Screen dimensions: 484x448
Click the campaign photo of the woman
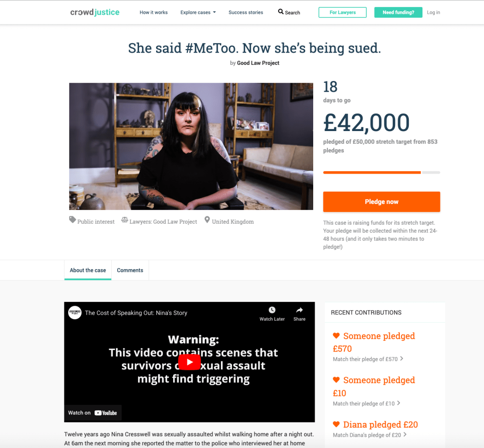point(191,146)
